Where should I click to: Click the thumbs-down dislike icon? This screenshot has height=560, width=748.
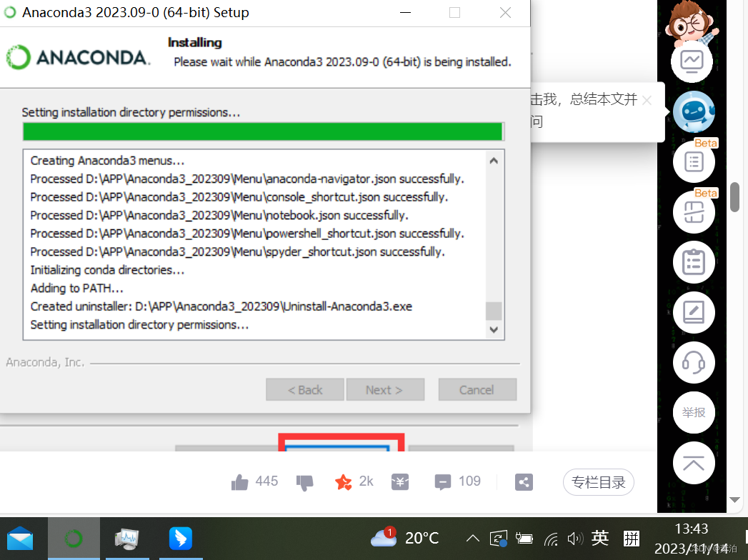(304, 483)
